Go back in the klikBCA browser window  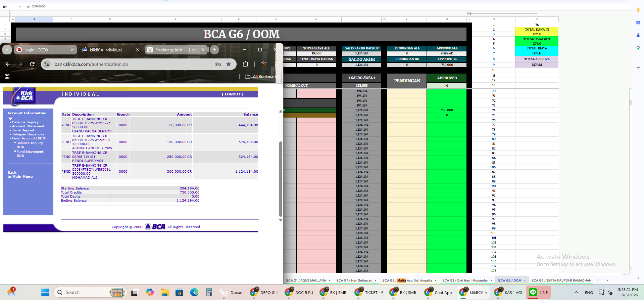pyautogui.click(x=8, y=64)
